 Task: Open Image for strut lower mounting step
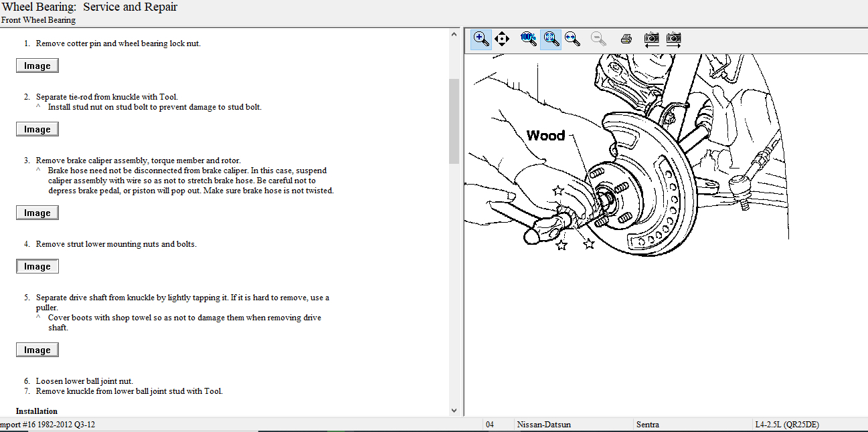[37, 266]
